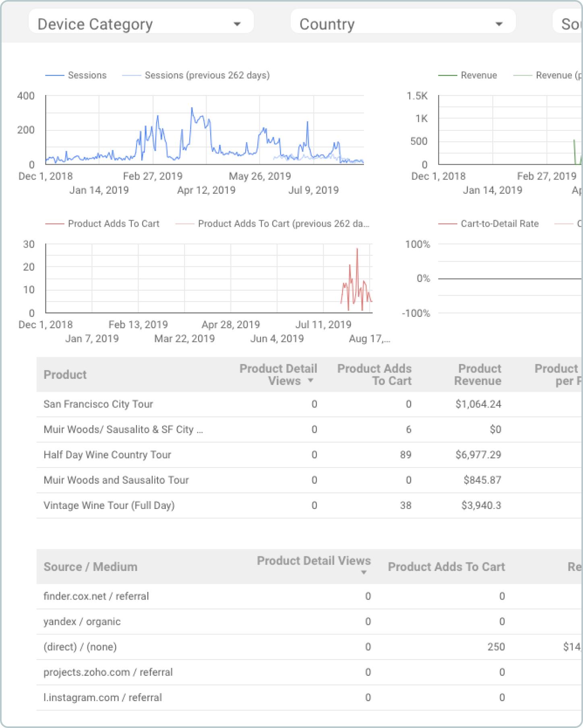The height and width of the screenshot is (728, 583).
Task: Click the Product column header
Action: pos(65,375)
